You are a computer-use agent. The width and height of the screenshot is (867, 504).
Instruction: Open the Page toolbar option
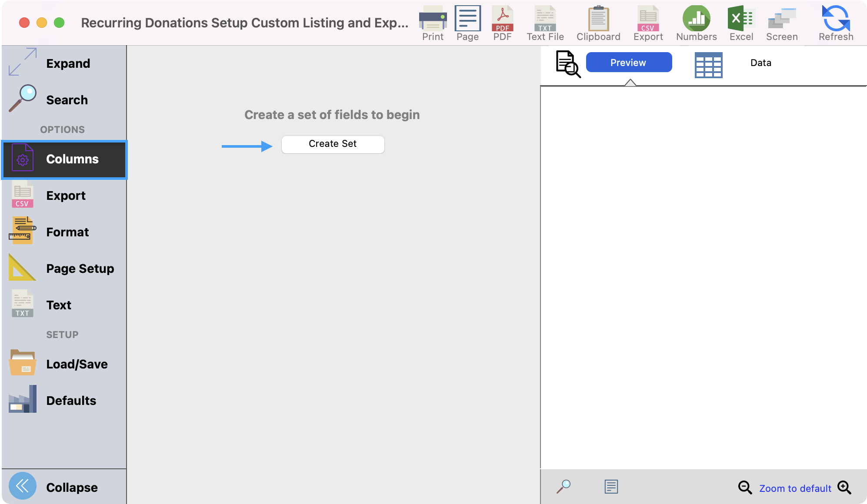(467, 23)
